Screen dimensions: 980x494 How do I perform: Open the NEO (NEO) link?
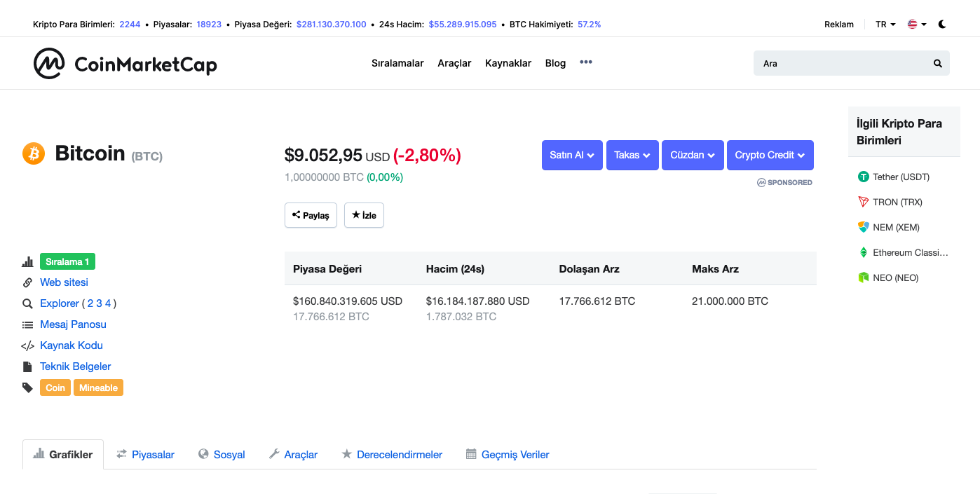point(895,277)
